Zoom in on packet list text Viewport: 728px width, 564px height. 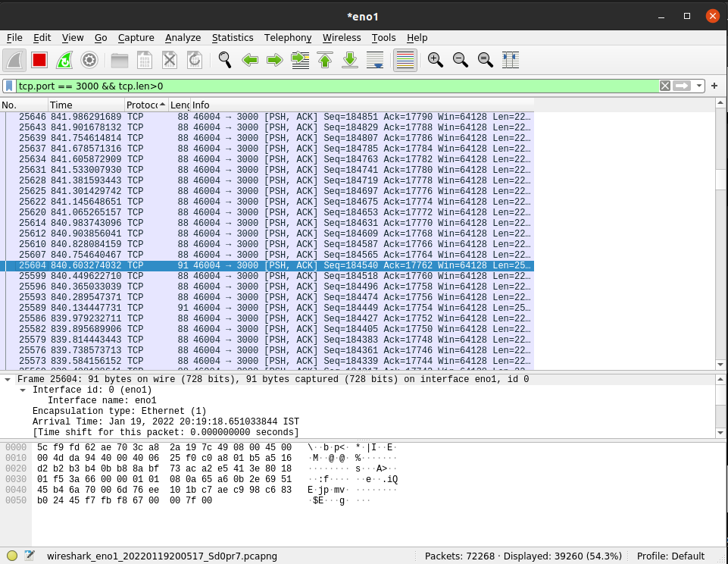[435, 60]
